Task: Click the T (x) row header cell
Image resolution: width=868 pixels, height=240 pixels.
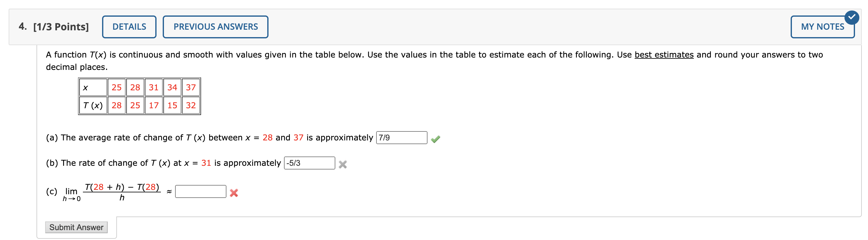Action: 93,105
